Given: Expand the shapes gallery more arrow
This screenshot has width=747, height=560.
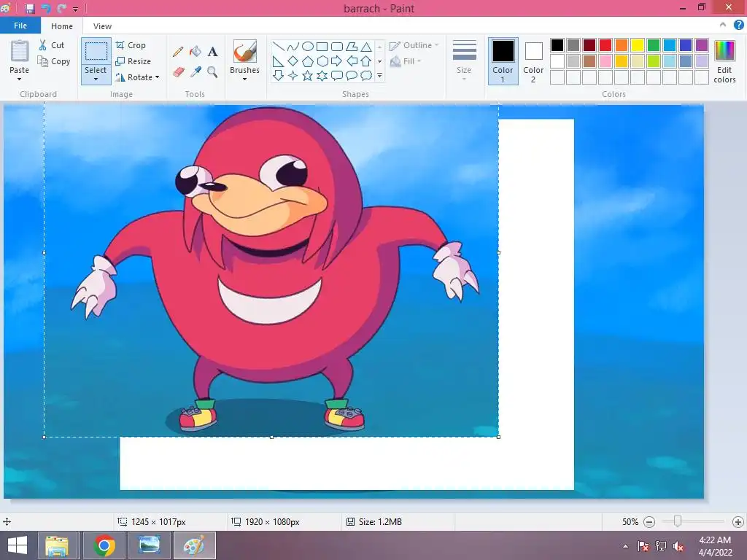Looking at the screenshot, I should [x=379, y=75].
